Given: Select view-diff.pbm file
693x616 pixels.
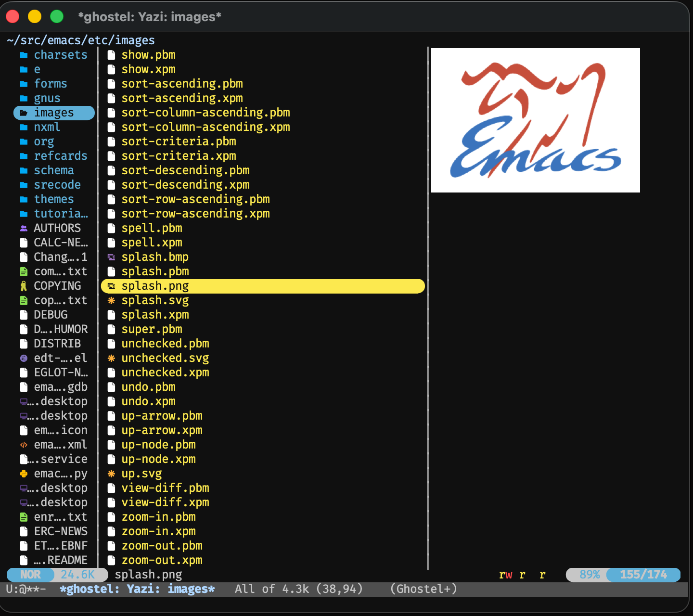Looking at the screenshot, I should (165, 488).
